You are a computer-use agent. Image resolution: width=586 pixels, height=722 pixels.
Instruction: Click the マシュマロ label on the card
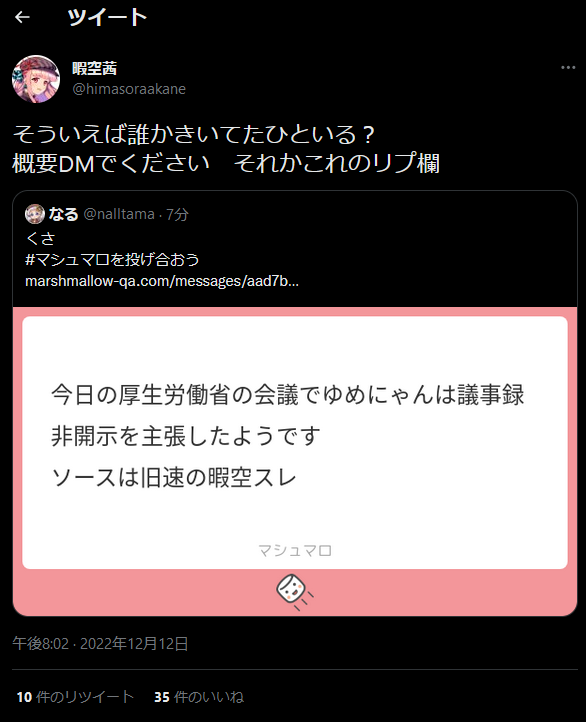click(x=295, y=550)
